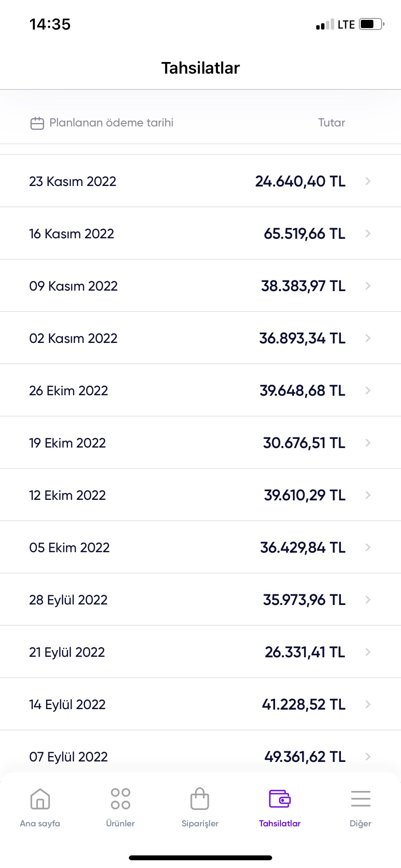Select the 41.228,52 TL amount row
401x868 pixels.
click(200, 704)
